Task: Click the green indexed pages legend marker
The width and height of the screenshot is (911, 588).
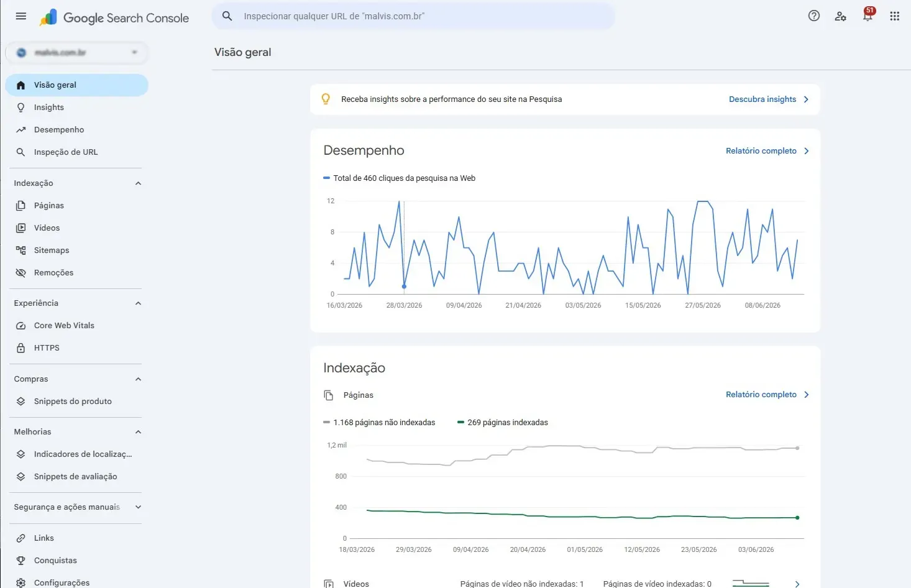Action: (x=461, y=423)
